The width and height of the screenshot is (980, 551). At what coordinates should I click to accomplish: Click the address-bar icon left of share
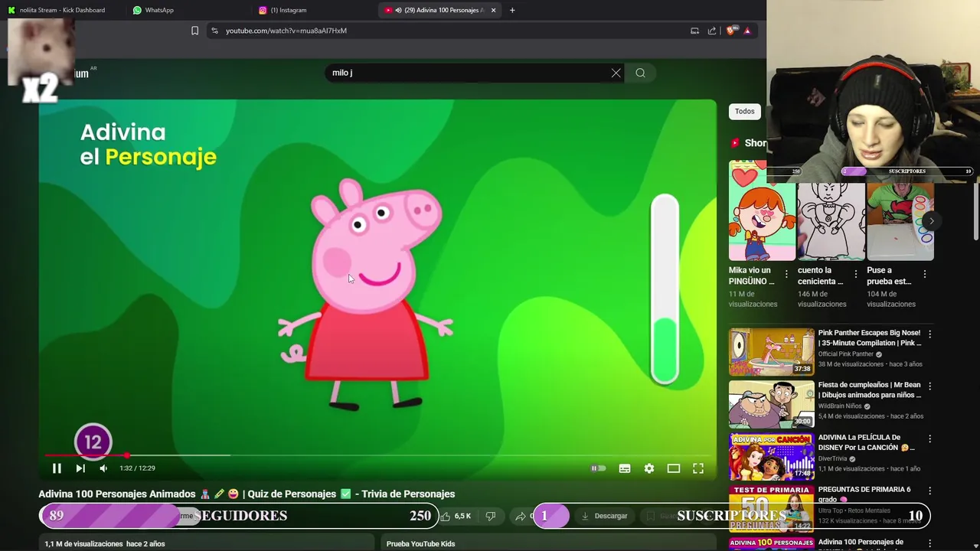[694, 31]
